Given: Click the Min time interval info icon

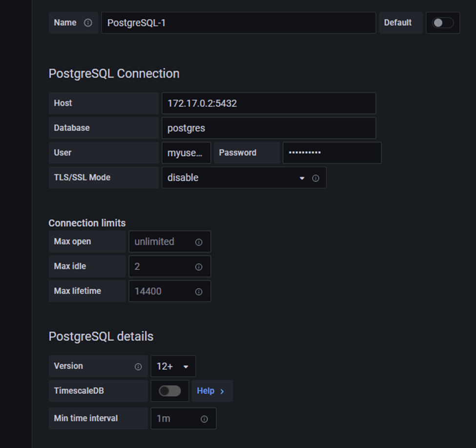Looking at the screenshot, I should pos(204,419).
